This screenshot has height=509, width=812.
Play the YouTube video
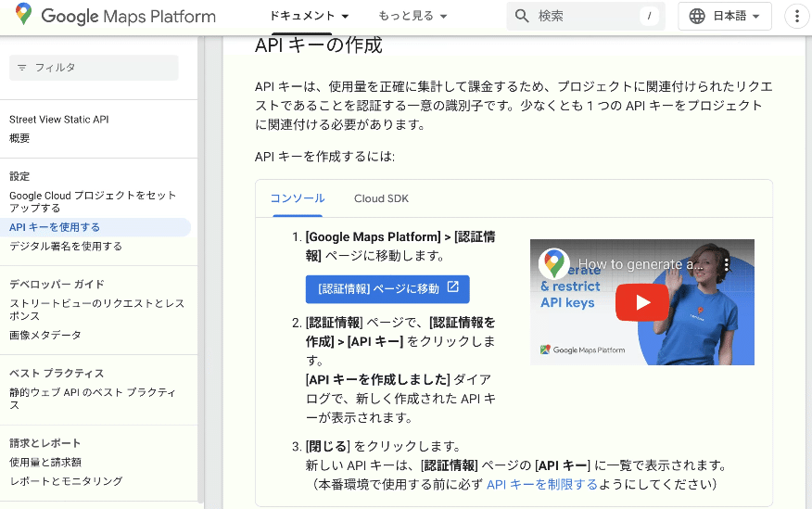[641, 302]
